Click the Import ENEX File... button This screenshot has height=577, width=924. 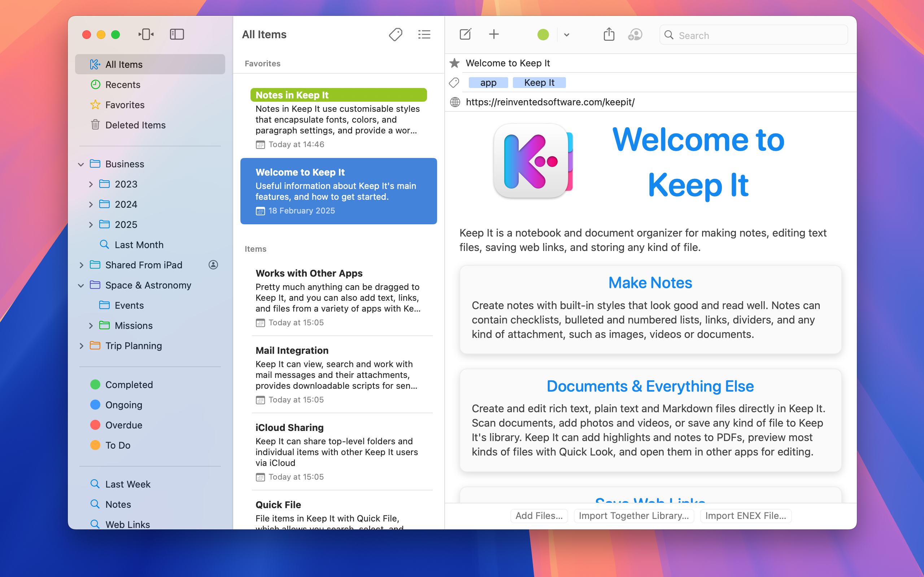click(745, 516)
